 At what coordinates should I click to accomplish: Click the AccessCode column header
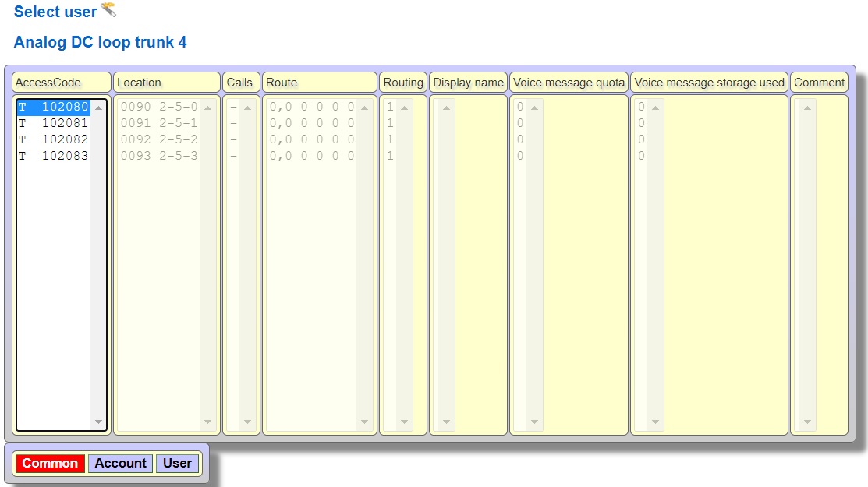(61, 83)
